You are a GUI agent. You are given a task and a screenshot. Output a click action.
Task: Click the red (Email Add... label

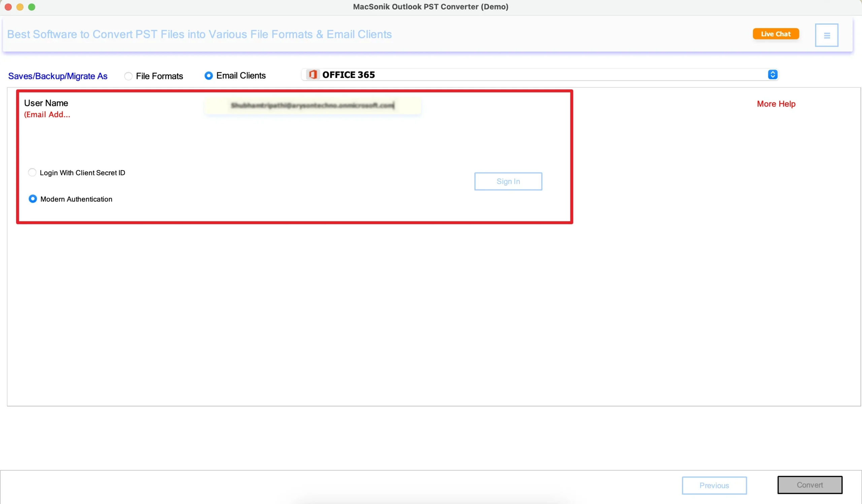click(x=47, y=114)
